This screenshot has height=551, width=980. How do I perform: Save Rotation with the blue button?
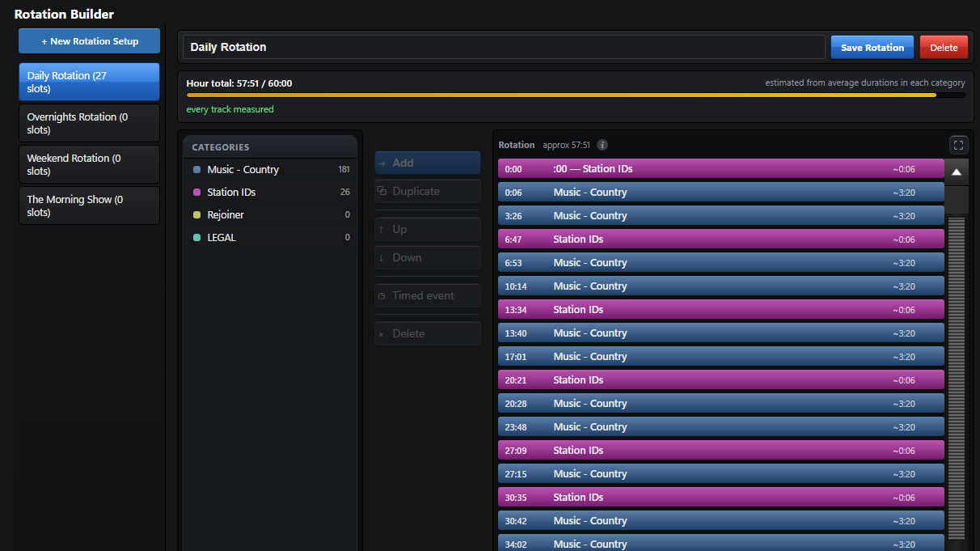coord(872,48)
